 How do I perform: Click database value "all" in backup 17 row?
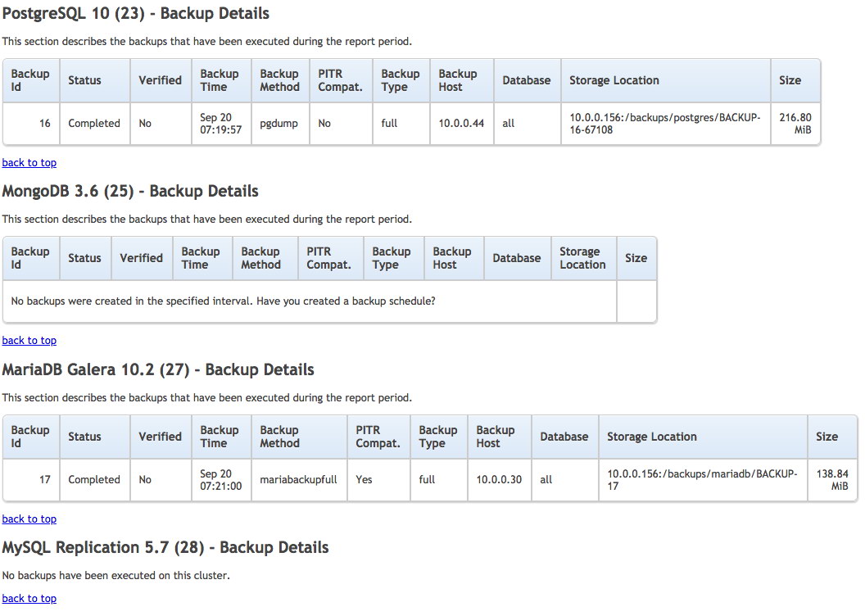(x=546, y=480)
